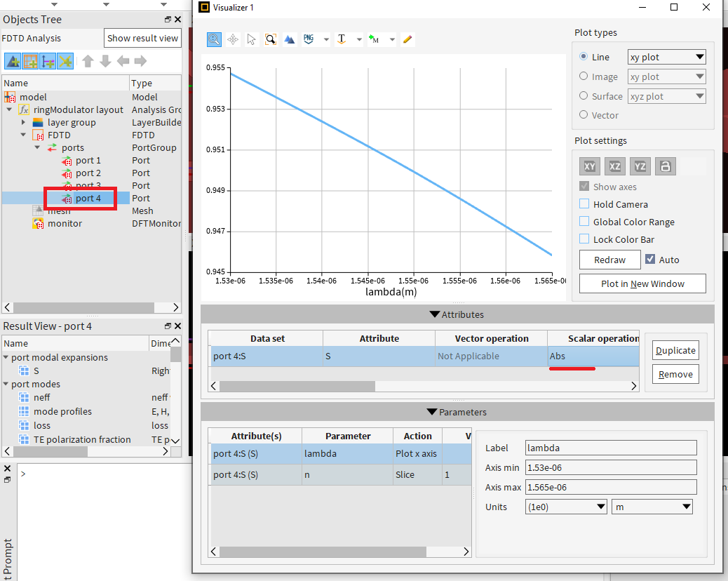
Task: Click Plot in New Window button
Action: point(642,283)
